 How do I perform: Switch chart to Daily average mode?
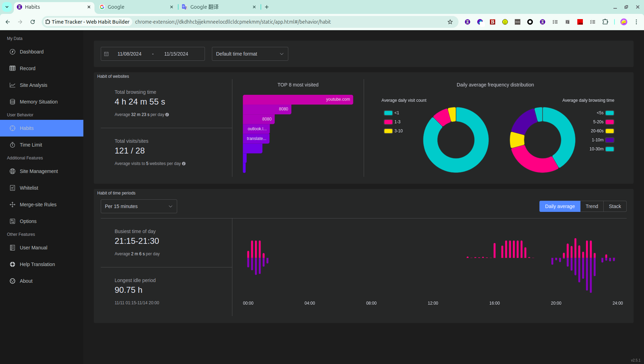tap(560, 206)
